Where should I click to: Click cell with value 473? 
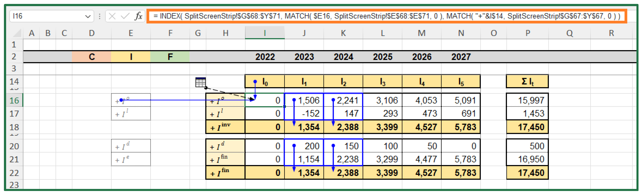pos(422,114)
